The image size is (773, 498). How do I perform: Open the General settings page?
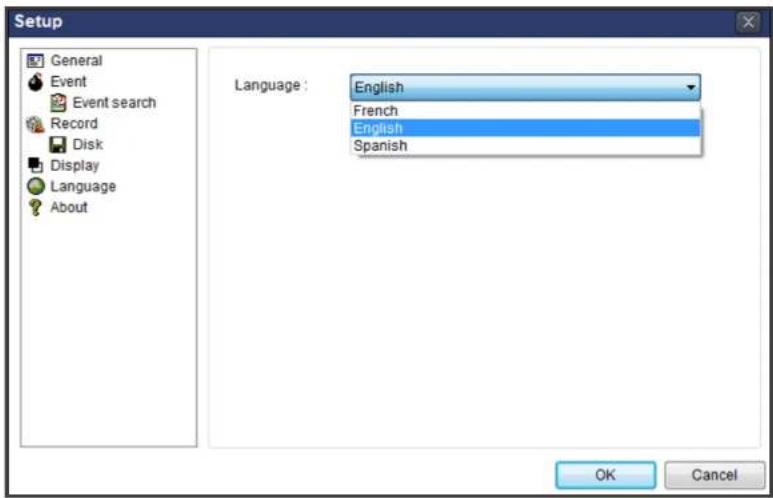[x=76, y=61]
